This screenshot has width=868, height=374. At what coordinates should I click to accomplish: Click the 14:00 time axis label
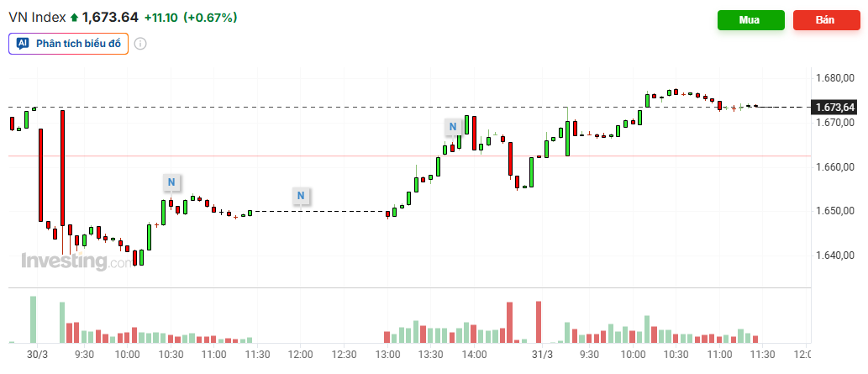point(474,355)
